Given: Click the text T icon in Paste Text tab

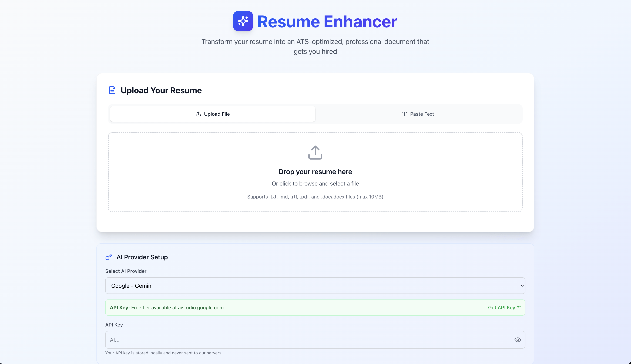Looking at the screenshot, I should (404, 114).
